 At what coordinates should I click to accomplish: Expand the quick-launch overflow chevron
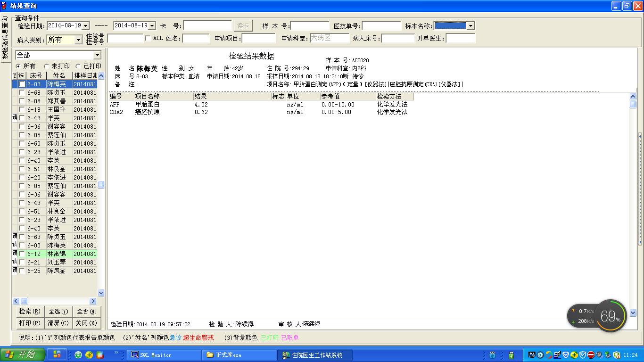click(x=116, y=353)
